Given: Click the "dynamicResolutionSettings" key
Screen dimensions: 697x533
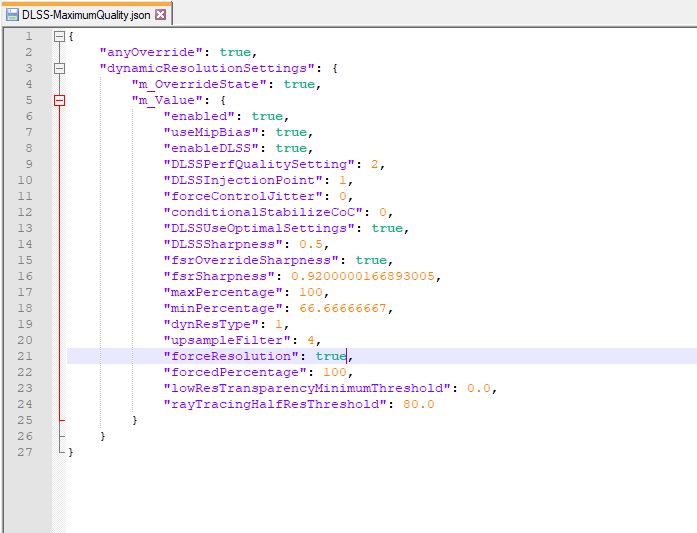Looking at the screenshot, I should click(x=207, y=68).
